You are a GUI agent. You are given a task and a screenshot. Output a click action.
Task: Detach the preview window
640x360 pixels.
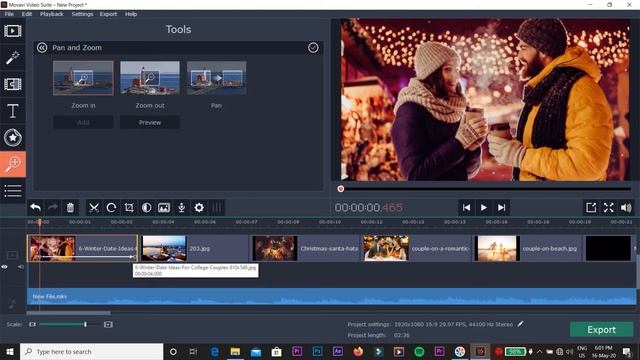click(x=591, y=208)
